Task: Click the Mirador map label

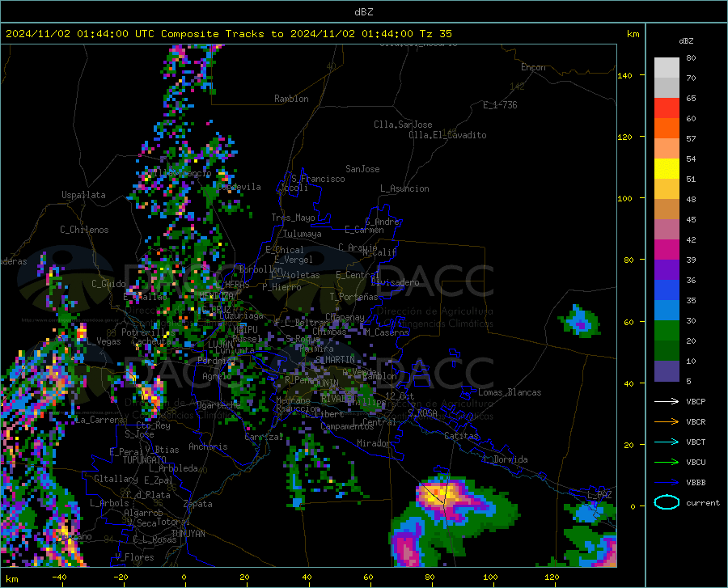Action: (374, 443)
